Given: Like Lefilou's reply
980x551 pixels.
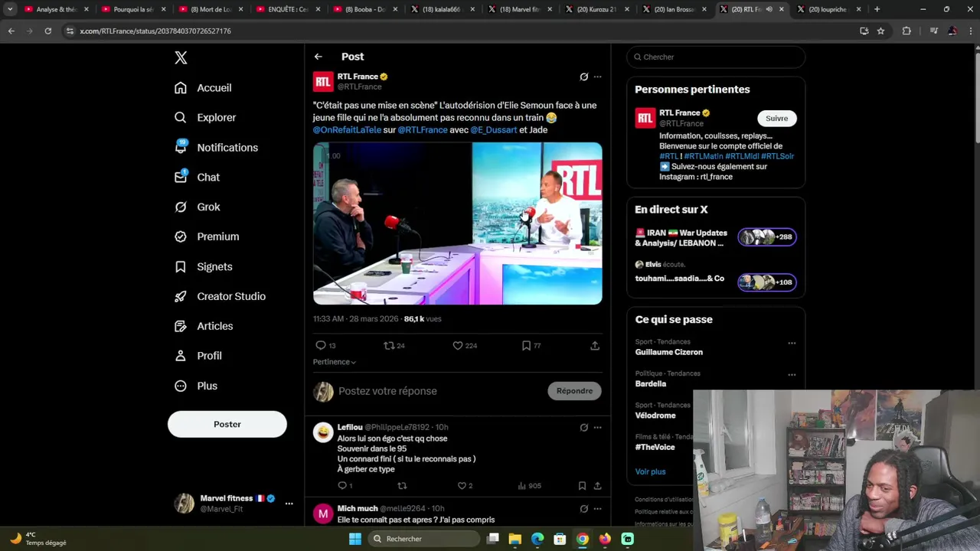Looking at the screenshot, I should (462, 486).
